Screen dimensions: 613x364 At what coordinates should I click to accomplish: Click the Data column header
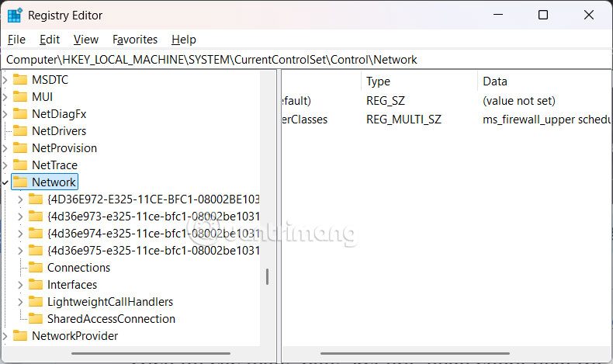pyautogui.click(x=495, y=81)
